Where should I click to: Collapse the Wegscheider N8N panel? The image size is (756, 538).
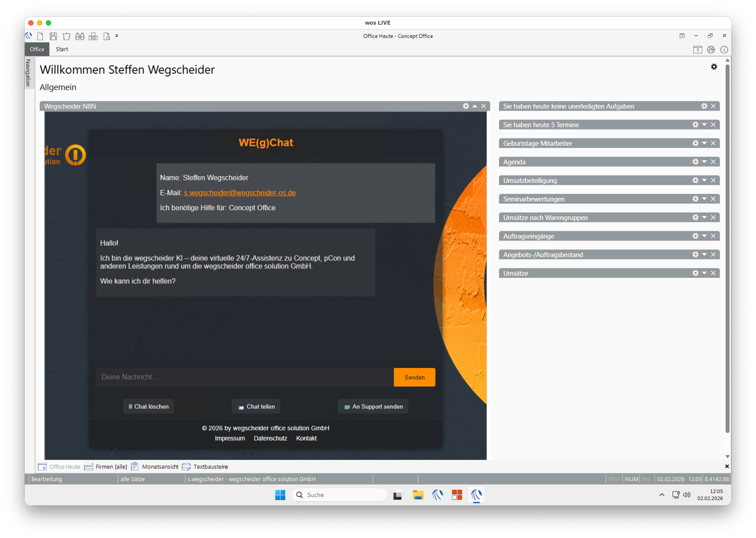click(x=475, y=106)
